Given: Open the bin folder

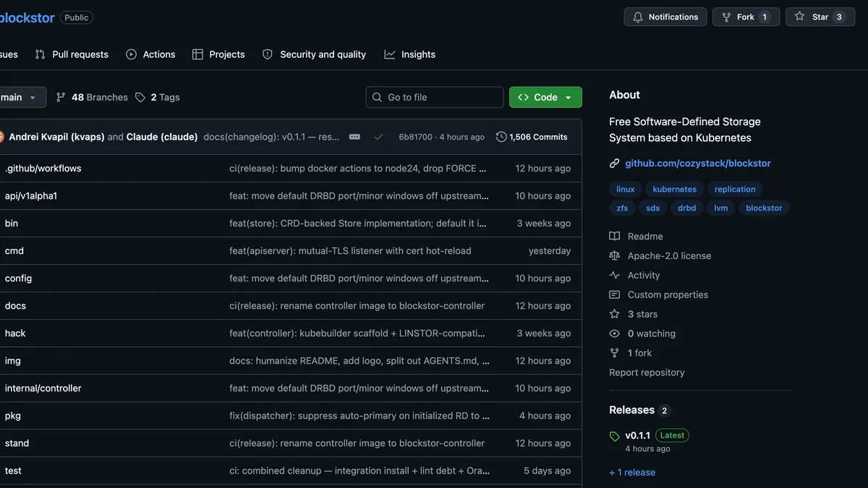Looking at the screenshot, I should coord(12,223).
